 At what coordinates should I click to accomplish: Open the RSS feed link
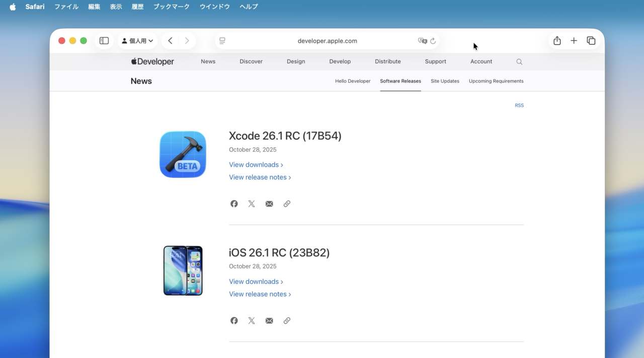(519, 105)
